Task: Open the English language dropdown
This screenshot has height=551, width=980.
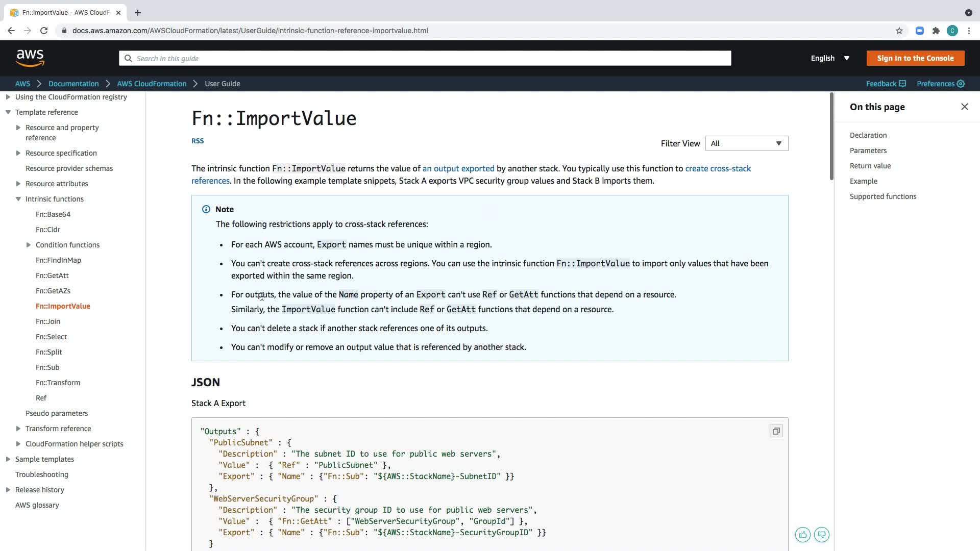Action: pos(830,58)
